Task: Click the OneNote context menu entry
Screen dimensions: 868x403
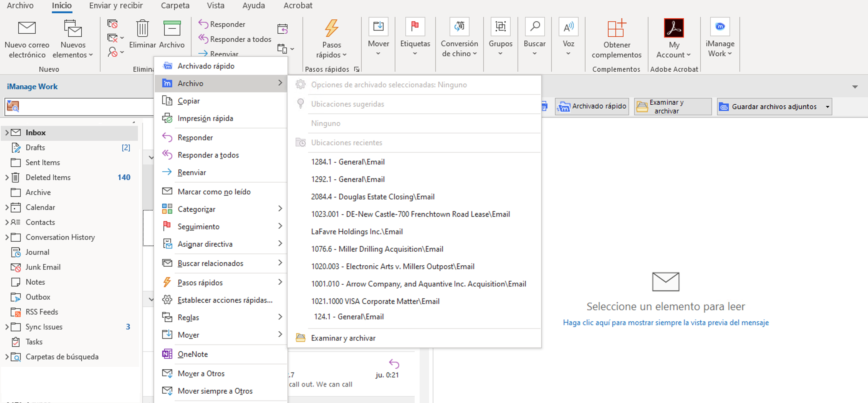Action: pyautogui.click(x=193, y=354)
